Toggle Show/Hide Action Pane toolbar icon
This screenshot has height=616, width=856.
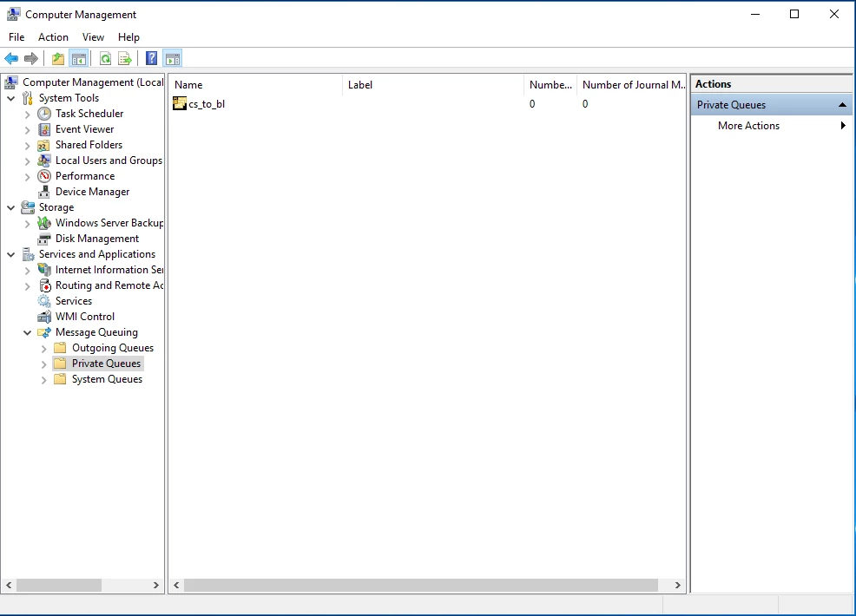[173, 58]
